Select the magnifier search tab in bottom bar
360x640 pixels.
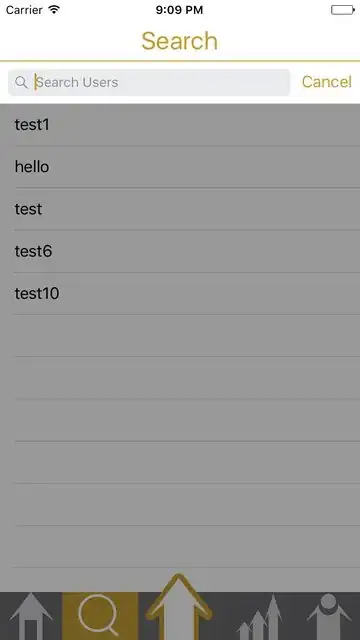[100, 616]
